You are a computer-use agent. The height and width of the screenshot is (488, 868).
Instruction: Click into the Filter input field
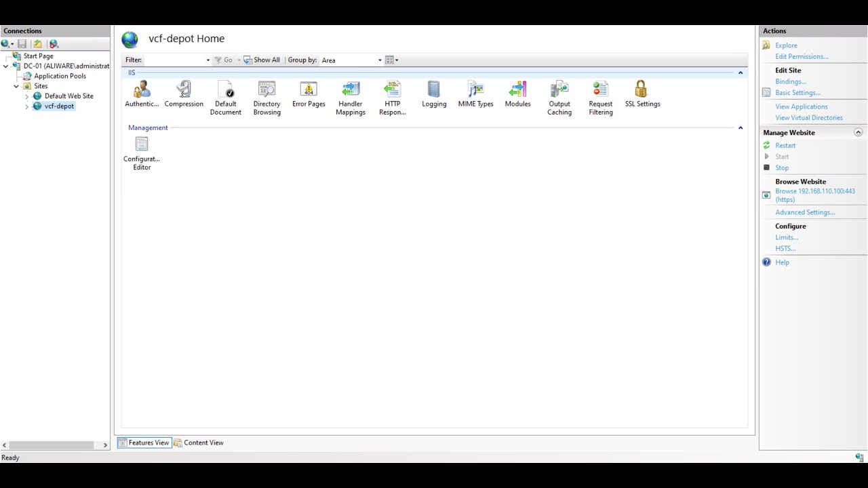(174, 60)
